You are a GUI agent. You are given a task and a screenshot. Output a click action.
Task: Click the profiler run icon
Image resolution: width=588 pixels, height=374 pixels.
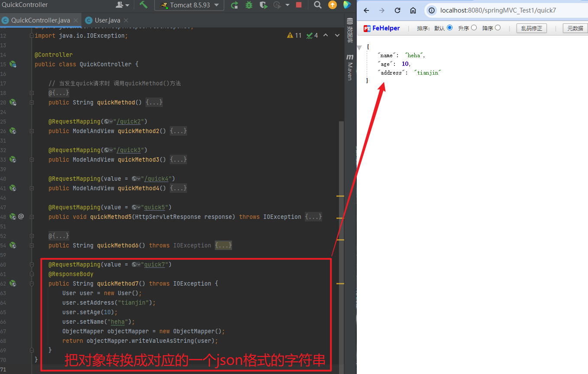(277, 5)
